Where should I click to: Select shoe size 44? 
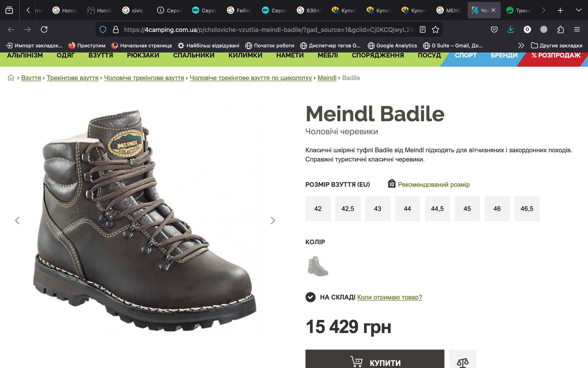[x=407, y=209]
